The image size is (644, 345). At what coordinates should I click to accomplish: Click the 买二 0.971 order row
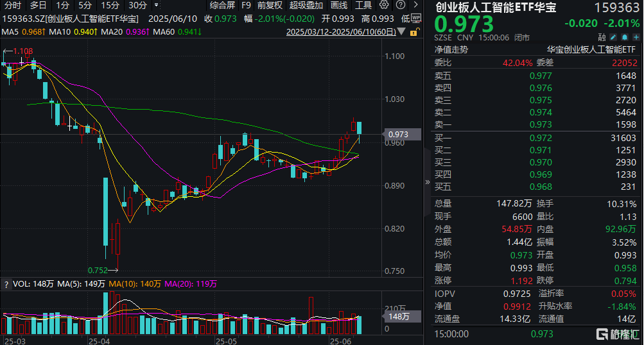coord(535,150)
